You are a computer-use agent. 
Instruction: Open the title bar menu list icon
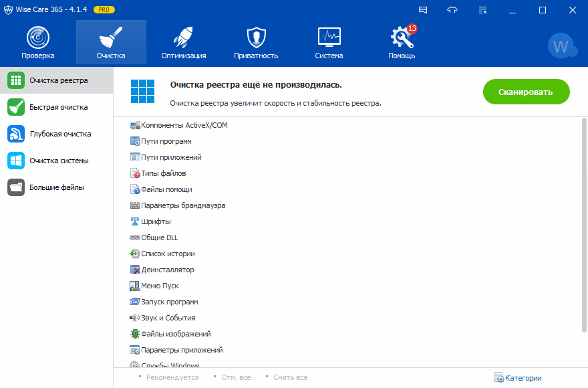483,10
